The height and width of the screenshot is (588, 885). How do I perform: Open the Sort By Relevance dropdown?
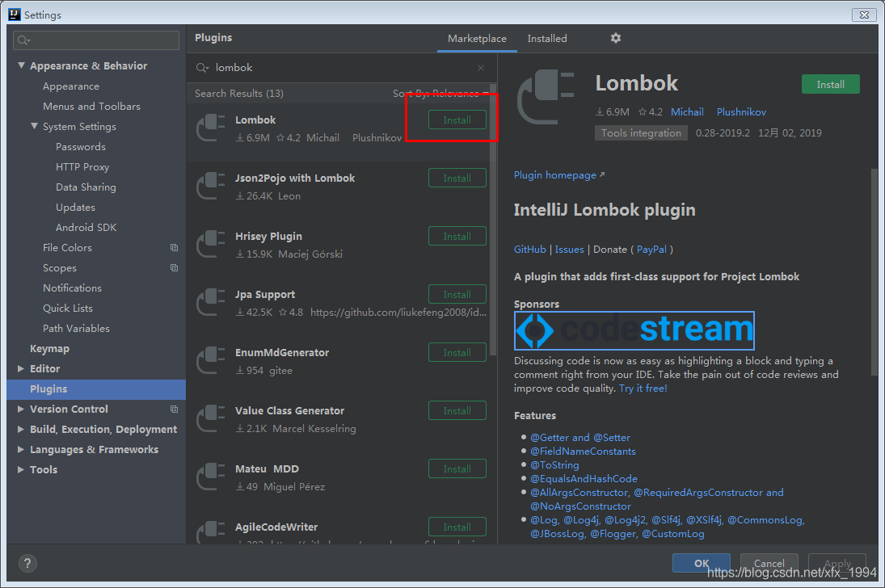point(440,93)
